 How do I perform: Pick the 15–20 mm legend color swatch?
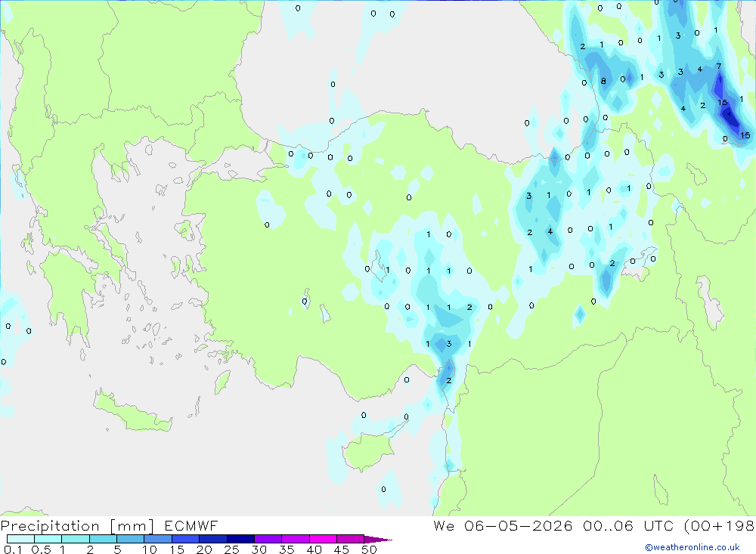[x=186, y=539]
